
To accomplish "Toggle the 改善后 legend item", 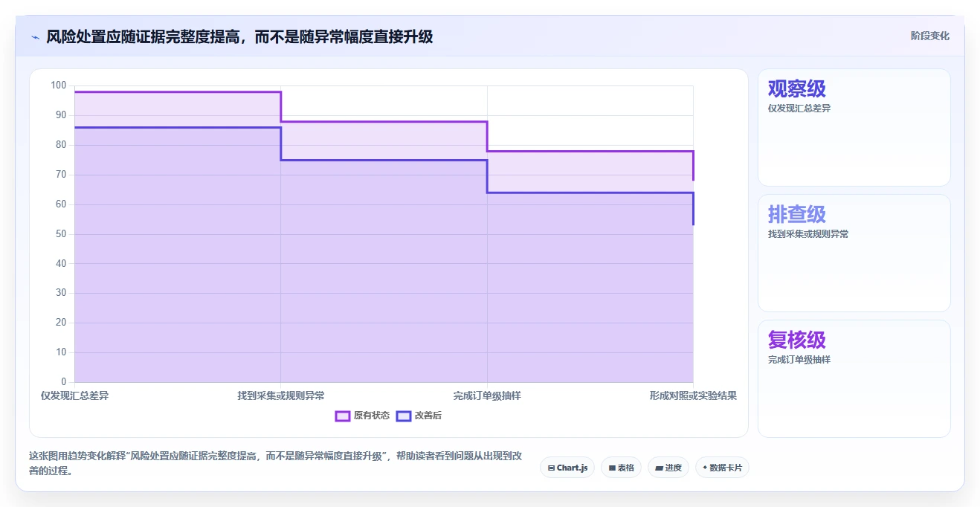I will (x=419, y=416).
